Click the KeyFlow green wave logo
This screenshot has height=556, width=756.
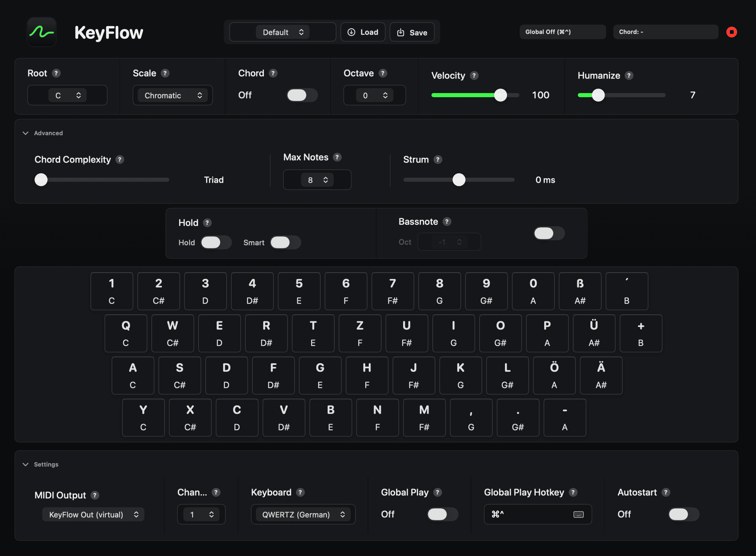41,32
